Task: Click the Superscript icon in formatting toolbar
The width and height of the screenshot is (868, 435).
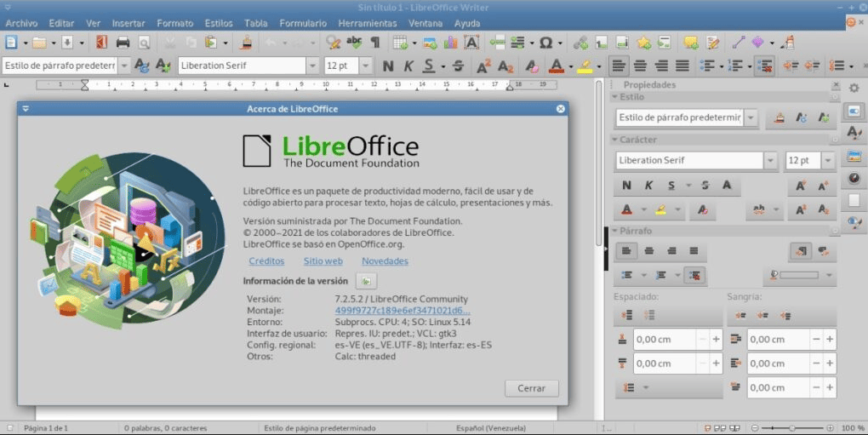Action: point(483,66)
